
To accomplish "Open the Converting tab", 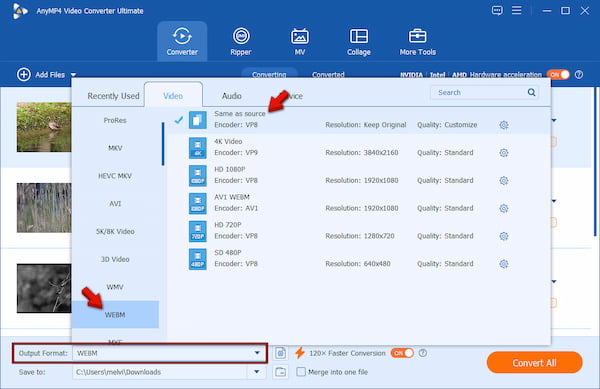I will (269, 75).
